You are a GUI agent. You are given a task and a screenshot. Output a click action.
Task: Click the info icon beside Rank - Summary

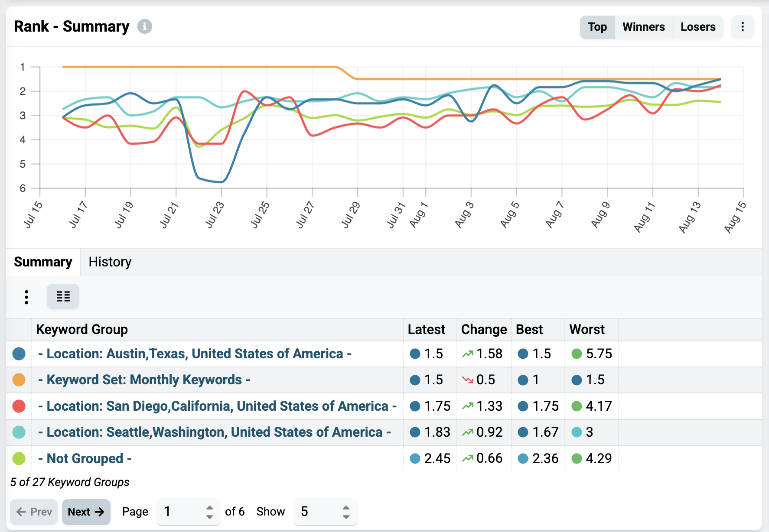coord(144,26)
